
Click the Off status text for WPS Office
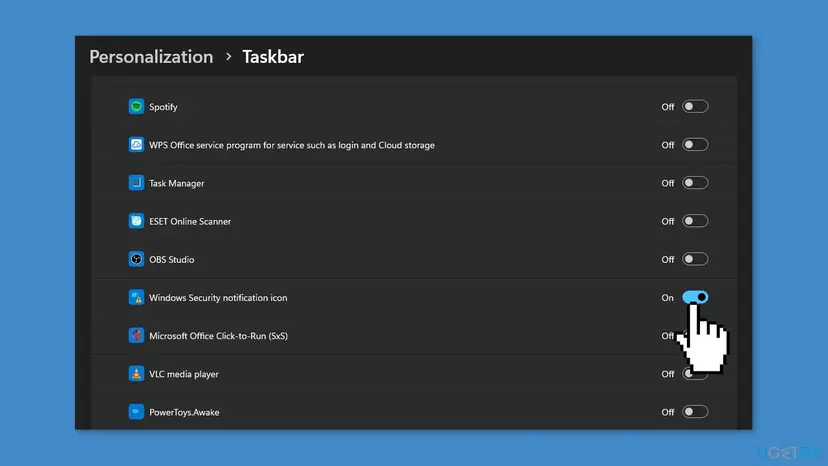coord(667,145)
